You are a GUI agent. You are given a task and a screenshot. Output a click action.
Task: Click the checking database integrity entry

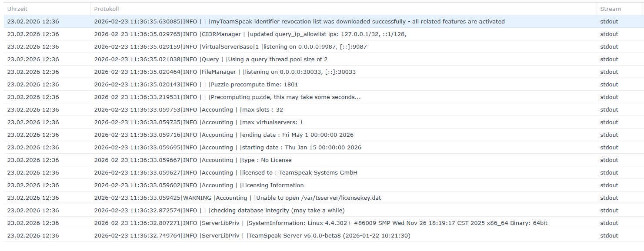click(219, 210)
